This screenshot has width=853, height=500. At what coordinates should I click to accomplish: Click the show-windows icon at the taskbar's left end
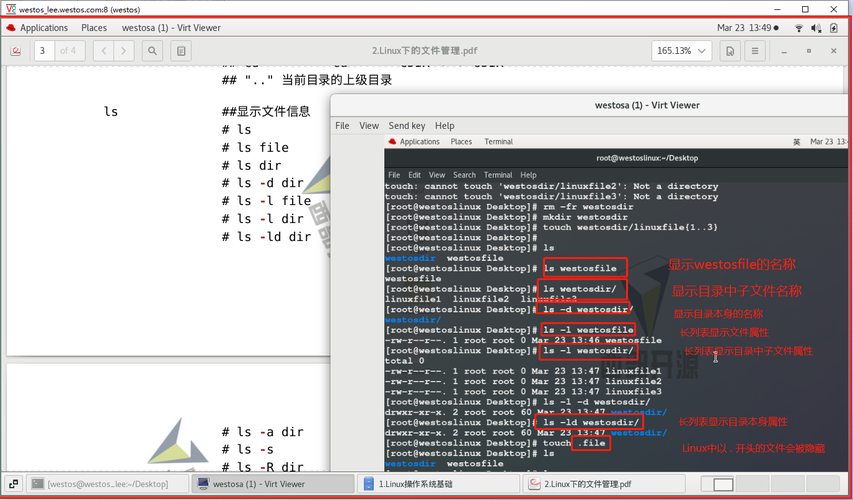coord(14,484)
